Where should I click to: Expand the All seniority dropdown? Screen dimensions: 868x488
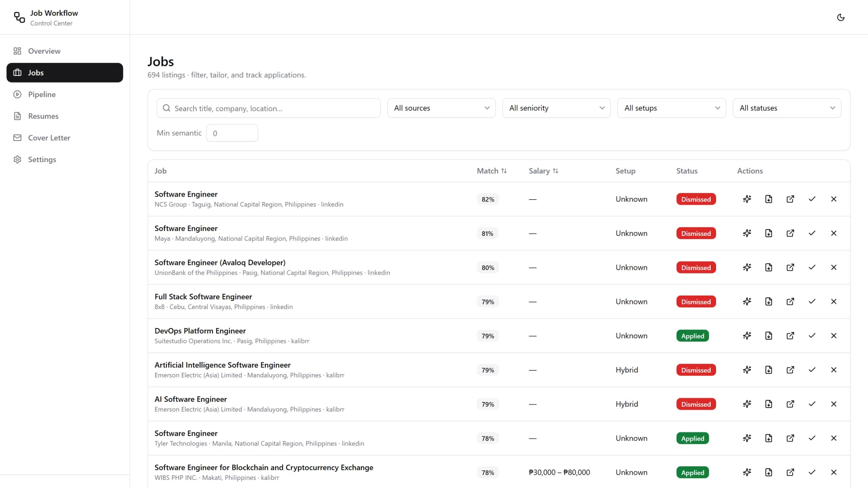[x=557, y=108]
